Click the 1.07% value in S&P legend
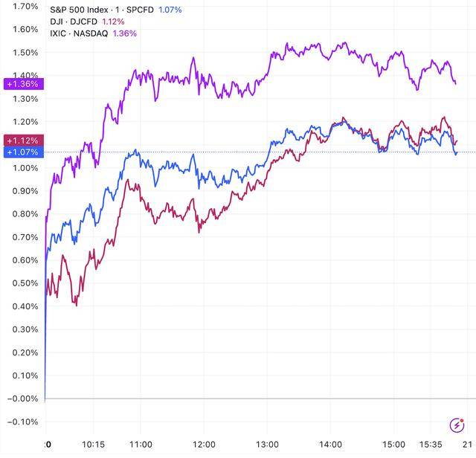Image resolution: width=476 pixels, height=458 pixels. 170,10
